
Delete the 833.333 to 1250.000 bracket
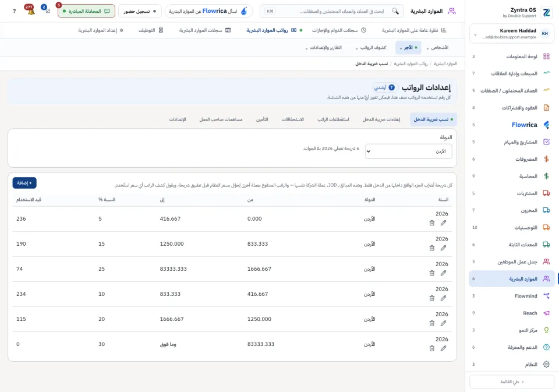pos(431,248)
